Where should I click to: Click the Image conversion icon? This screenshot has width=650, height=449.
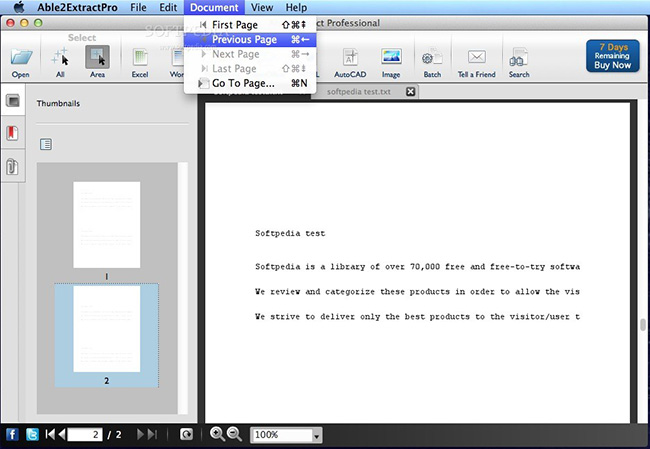(391, 58)
